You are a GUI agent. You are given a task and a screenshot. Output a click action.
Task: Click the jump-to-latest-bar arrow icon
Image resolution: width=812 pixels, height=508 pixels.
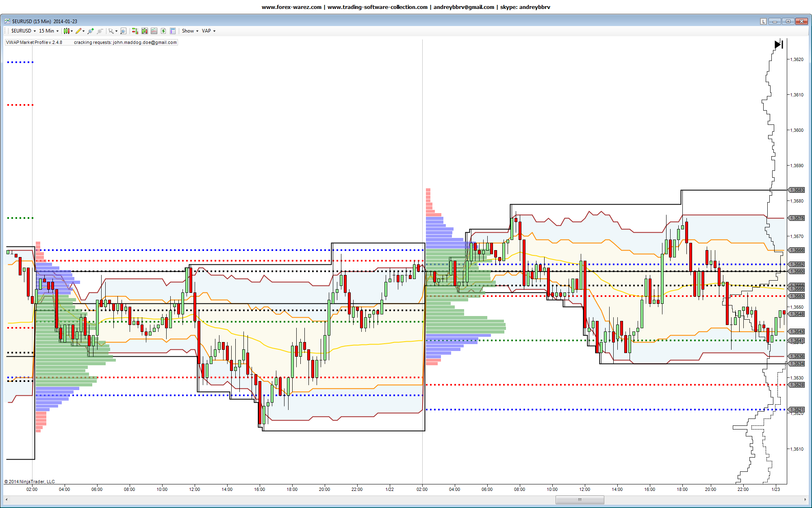[779, 45]
